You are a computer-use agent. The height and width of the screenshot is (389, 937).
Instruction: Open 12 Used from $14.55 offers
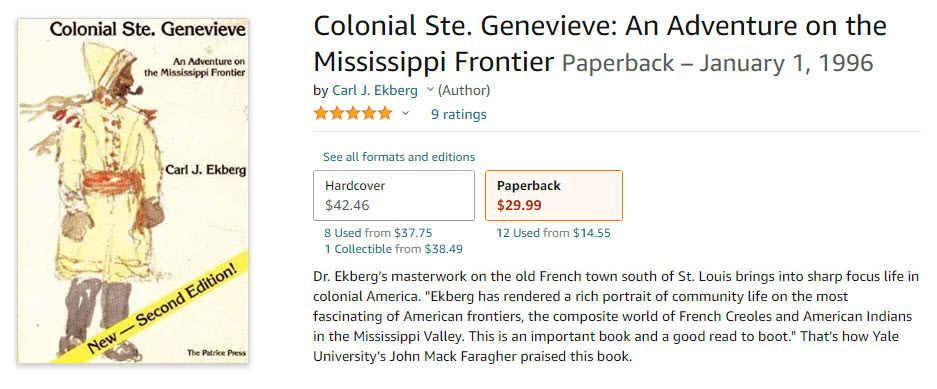553,233
